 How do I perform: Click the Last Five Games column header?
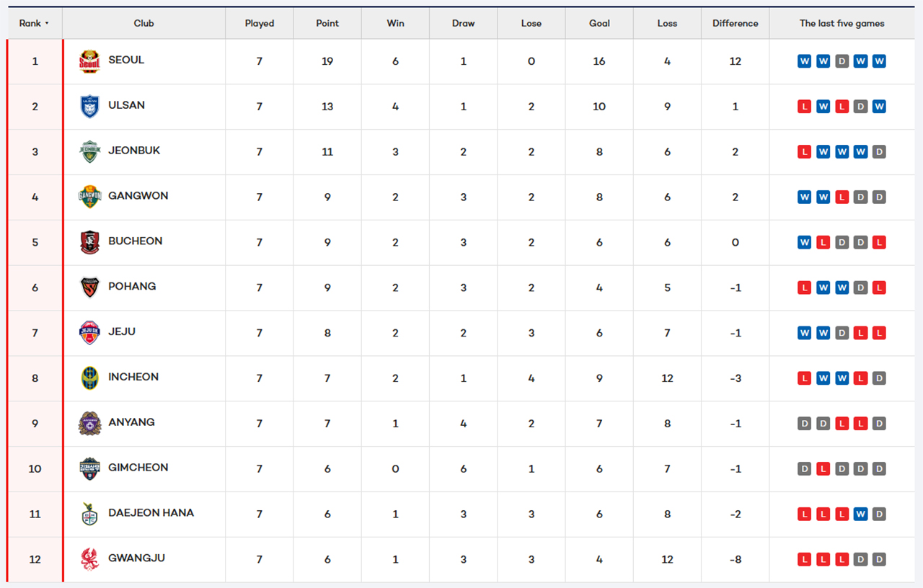(x=842, y=23)
